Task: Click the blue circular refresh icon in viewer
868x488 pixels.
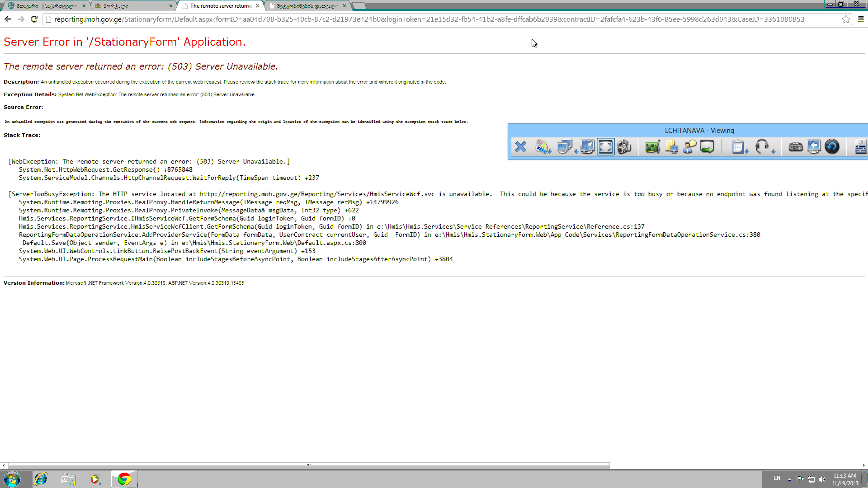Action: (832, 147)
